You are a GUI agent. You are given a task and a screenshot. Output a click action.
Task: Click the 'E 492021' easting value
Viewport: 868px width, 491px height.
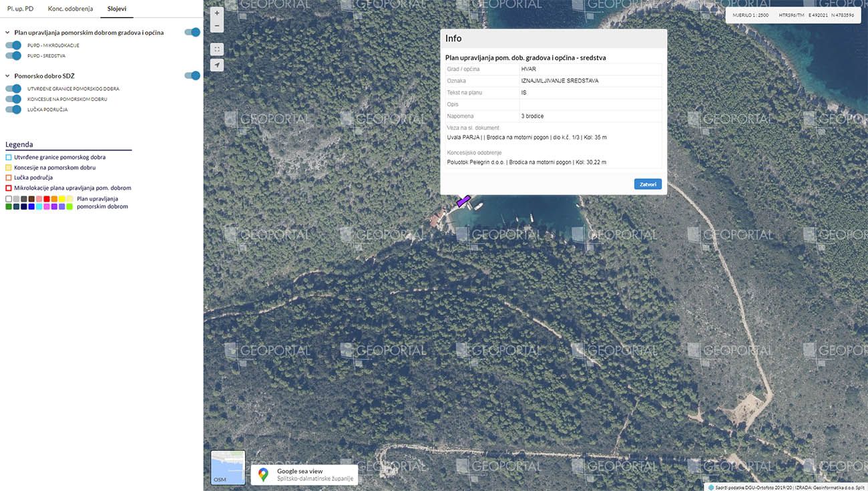click(818, 15)
